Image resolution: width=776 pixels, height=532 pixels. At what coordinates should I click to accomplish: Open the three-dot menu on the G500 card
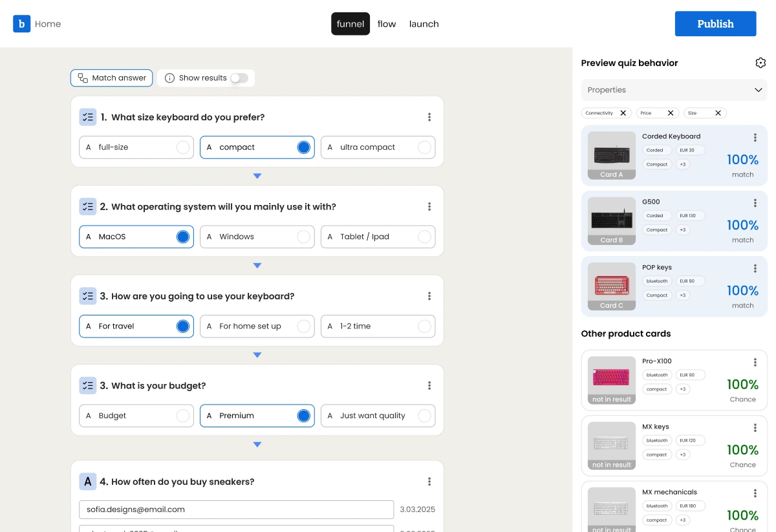755,202
